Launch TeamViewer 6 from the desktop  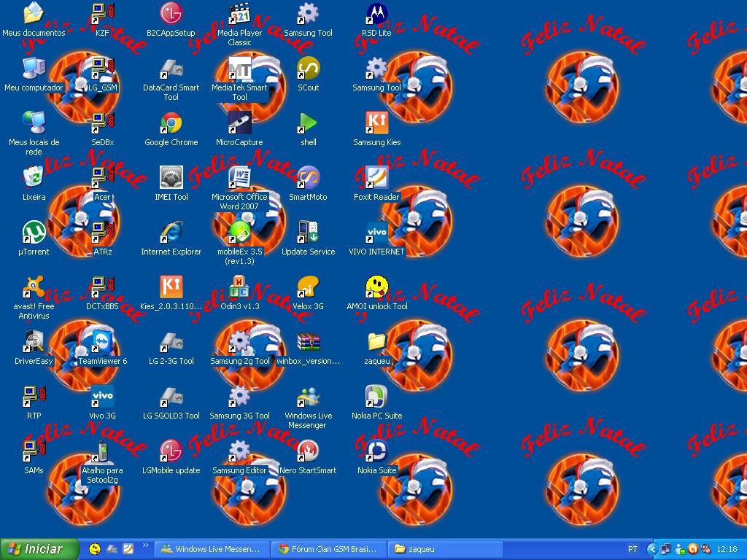tap(102, 343)
